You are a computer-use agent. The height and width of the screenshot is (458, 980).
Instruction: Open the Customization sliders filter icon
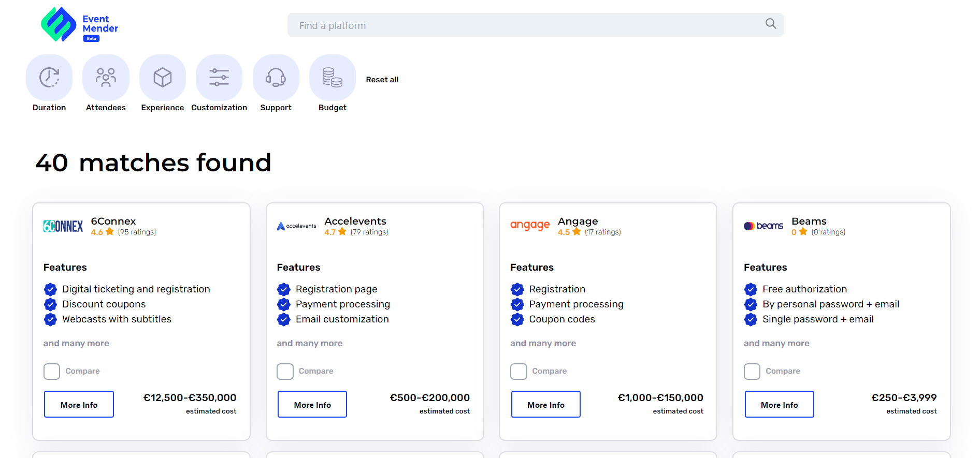tap(219, 78)
